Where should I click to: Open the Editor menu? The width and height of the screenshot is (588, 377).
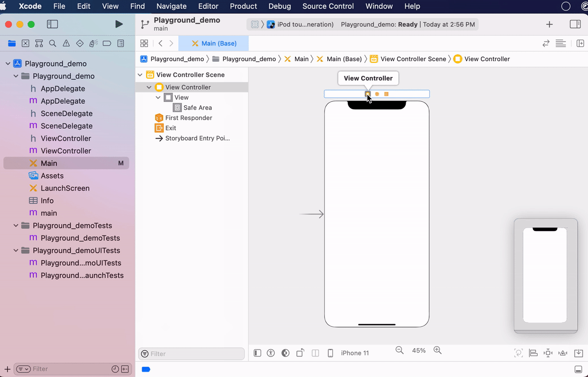tap(208, 6)
